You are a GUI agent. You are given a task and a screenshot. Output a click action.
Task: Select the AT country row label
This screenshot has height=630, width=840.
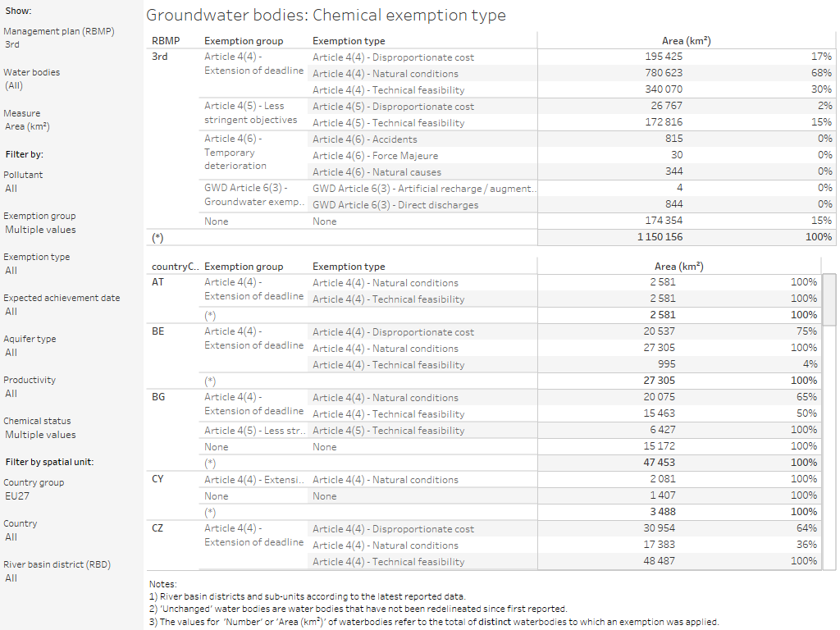(157, 282)
